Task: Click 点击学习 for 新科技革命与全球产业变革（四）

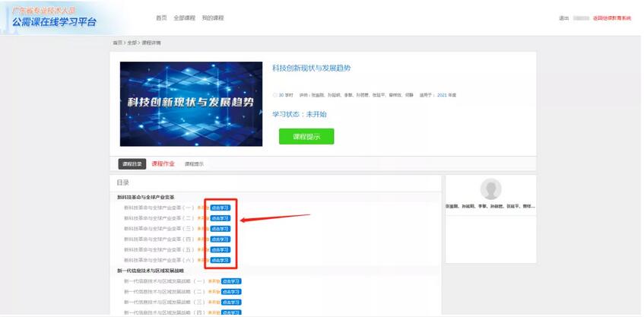Action: pyautogui.click(x=220, y=239)
